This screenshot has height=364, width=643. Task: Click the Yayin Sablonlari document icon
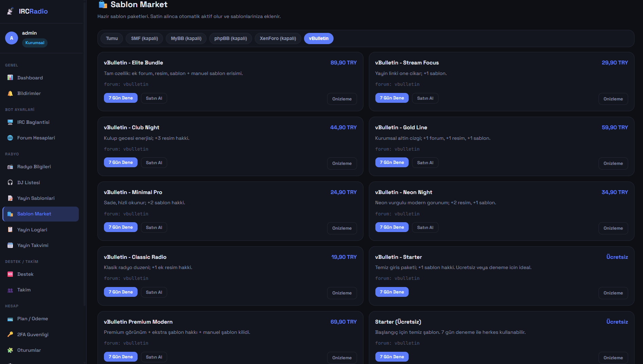pos(10,198)
